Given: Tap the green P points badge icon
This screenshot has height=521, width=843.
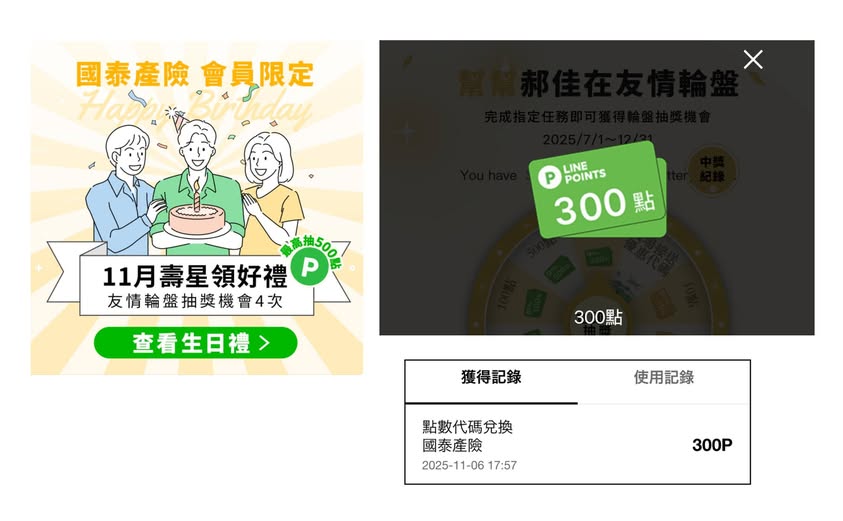Looking at the screenshot, I should coord(309,267).
